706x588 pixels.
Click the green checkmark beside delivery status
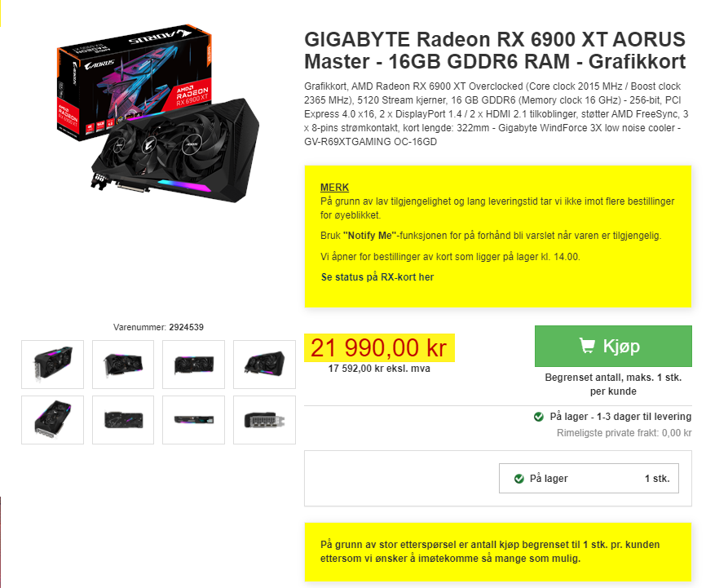coord(539,417)
